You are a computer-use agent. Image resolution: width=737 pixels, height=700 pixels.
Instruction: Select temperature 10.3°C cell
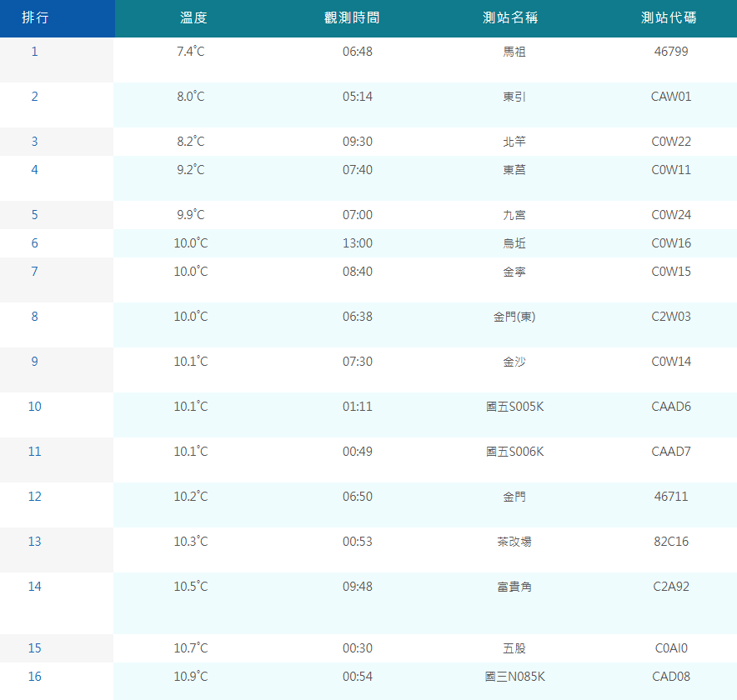(x=191, y=542)
